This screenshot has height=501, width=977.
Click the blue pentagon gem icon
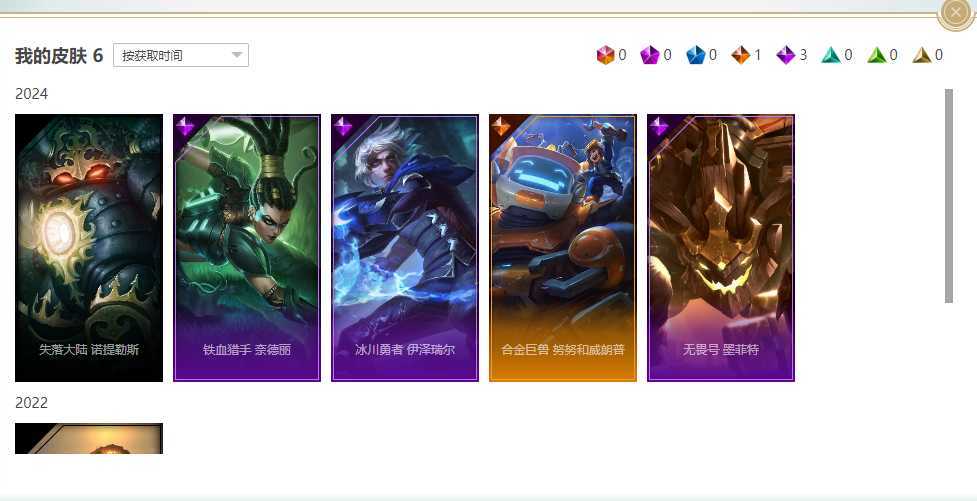(x=695, y=55)
